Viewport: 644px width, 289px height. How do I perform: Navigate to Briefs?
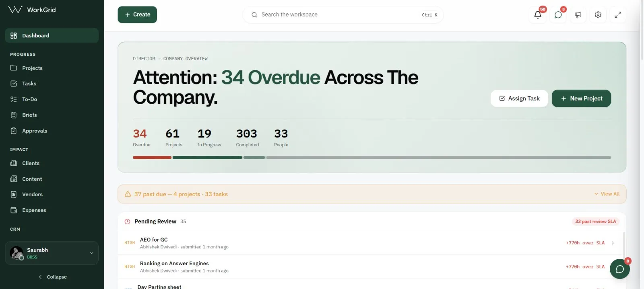tap(52, 115)
